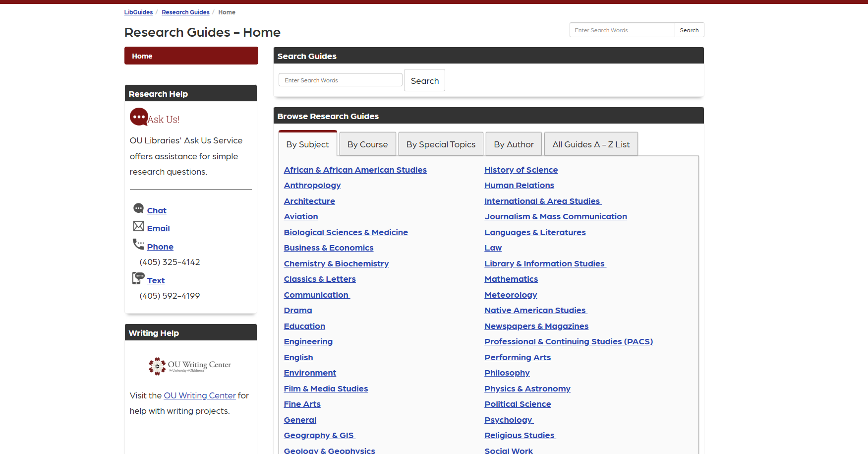Open Religious Studies guide
This screenshot has height=454, width=868.
520,435
